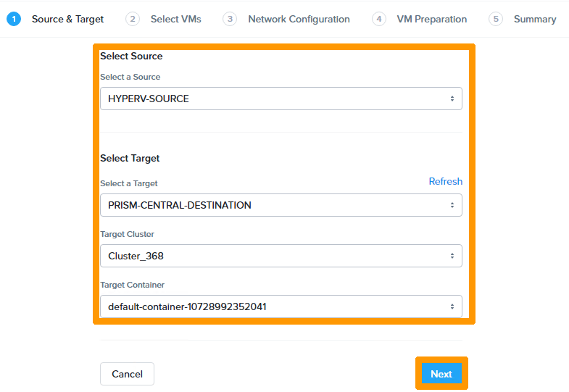Open the Summary step
The width and height of the screenshot is (569, 392).
535,20
